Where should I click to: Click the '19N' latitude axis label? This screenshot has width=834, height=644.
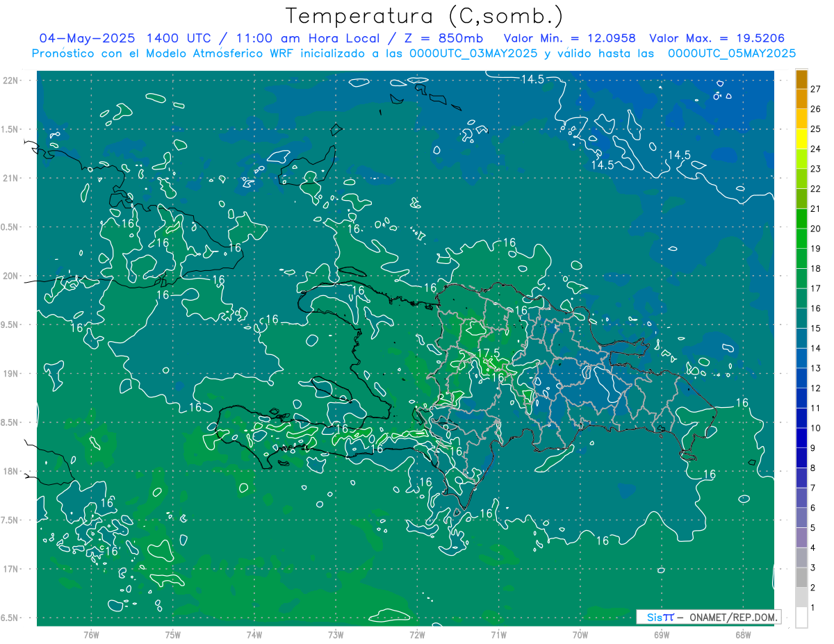coord(10,373)
